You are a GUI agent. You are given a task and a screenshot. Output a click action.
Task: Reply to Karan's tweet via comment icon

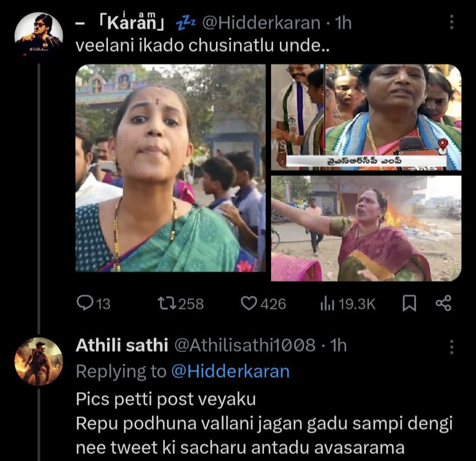85,303
